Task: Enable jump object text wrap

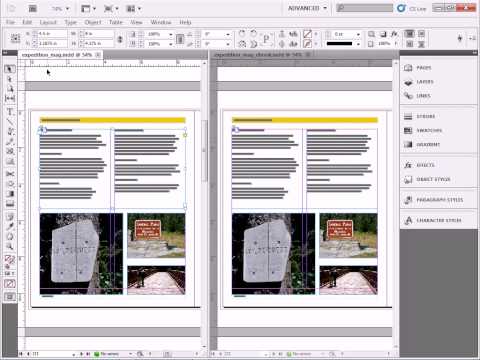Action: tap(421, 44)
